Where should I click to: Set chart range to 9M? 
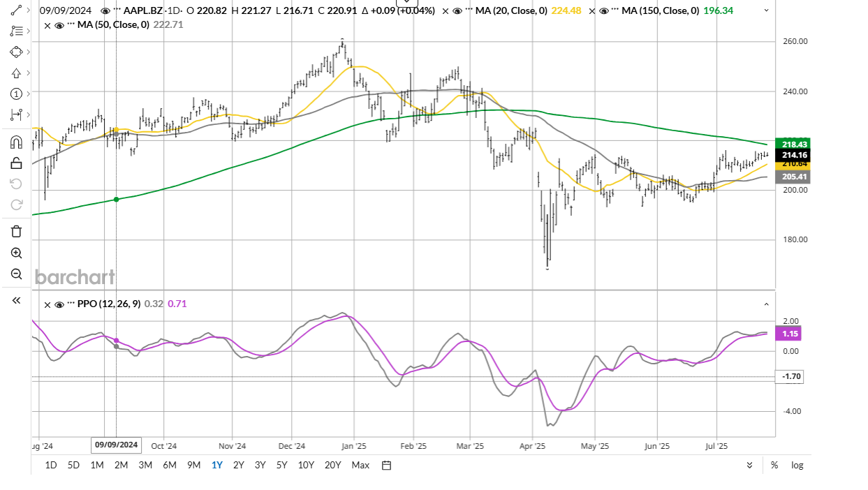tap(193, 466)
